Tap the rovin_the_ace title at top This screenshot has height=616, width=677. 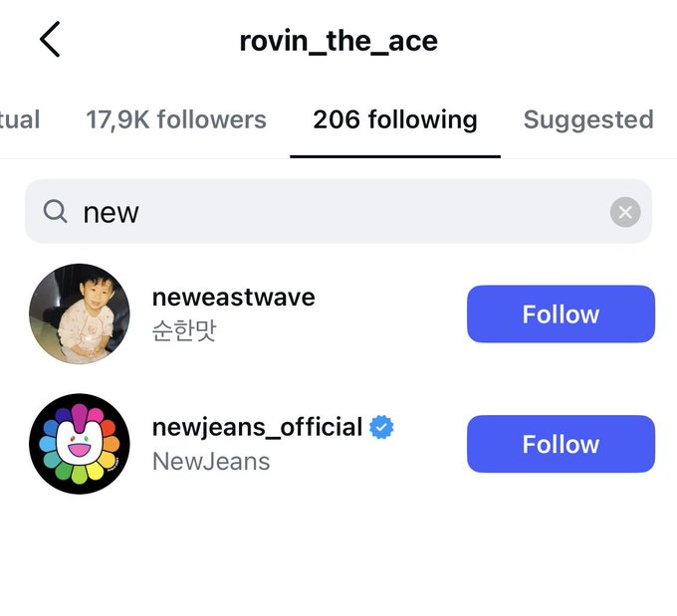[x=338, y=41]
